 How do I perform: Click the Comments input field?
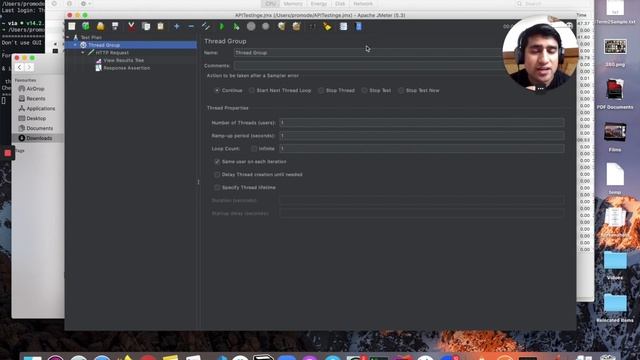click(367, 66)
